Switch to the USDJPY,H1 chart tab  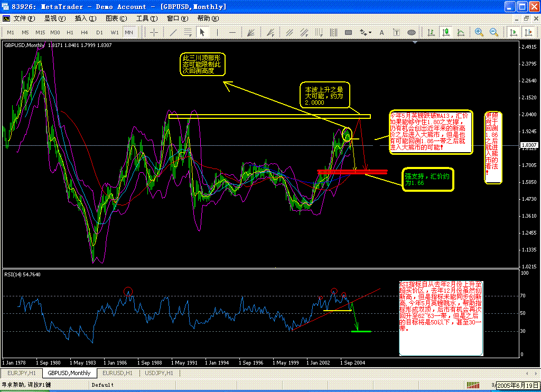(159, 373)
